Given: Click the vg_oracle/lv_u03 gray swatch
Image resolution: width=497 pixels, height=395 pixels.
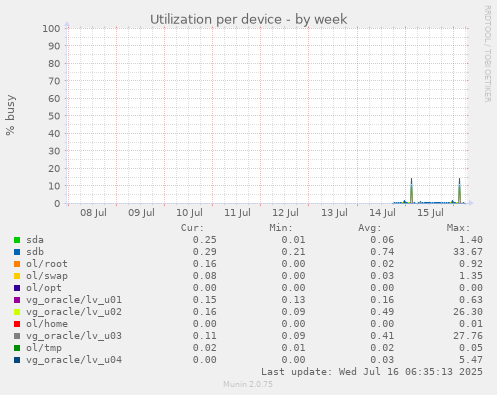Looking at the screenshot, I should click(x=17, y=336).
